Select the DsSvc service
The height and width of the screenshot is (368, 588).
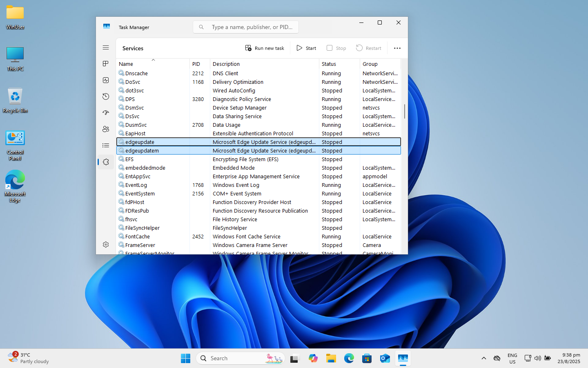pyautogui.click(x=258, y=116)
